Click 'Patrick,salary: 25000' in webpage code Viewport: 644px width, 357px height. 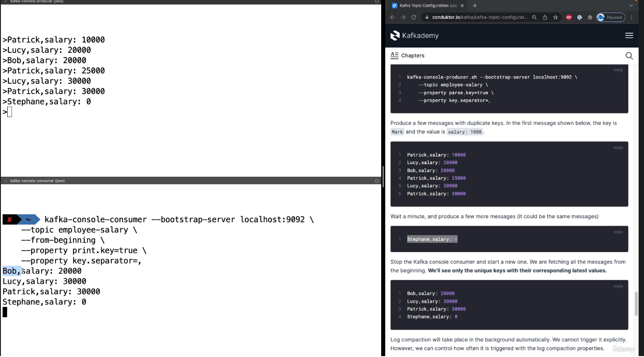[x=436, y=178]
